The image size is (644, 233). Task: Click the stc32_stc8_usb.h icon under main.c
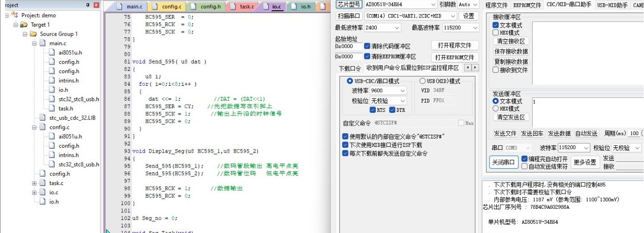coord(52,99)
